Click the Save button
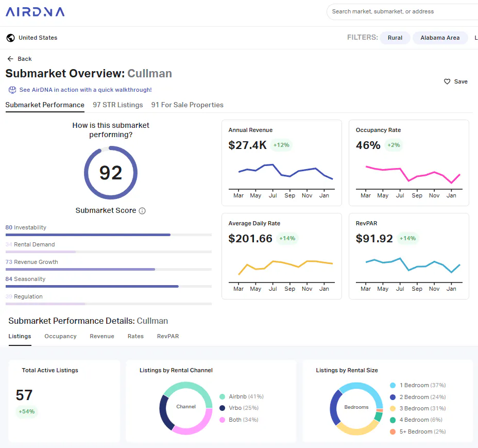 [456, 81]
